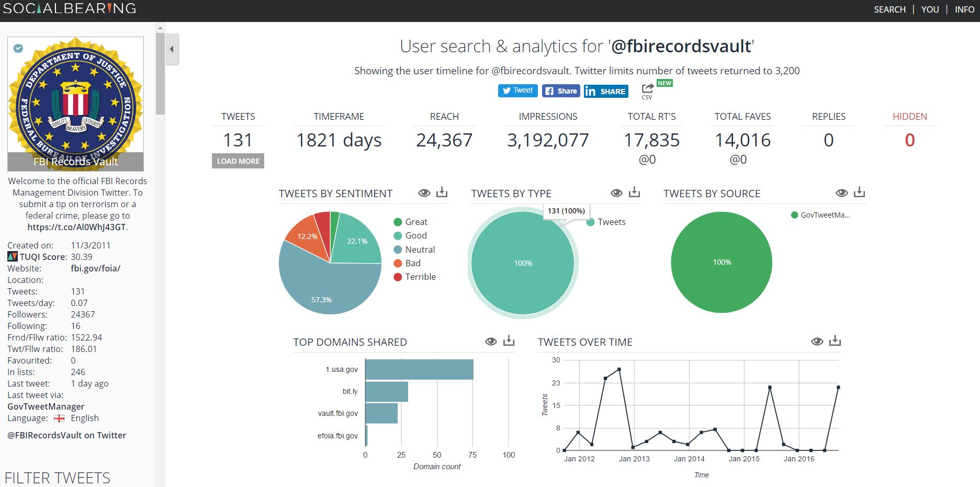980x487 pixels.
Task: Open the fbi.gov/foia/ website link
Action: [96, 268]
